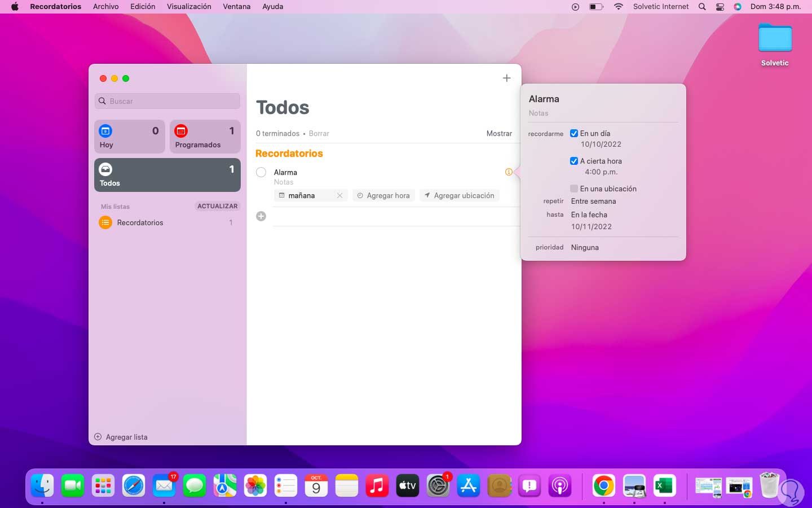Open the Recordatorios application menu
The image size is (812, 508).
coord(56,7)
